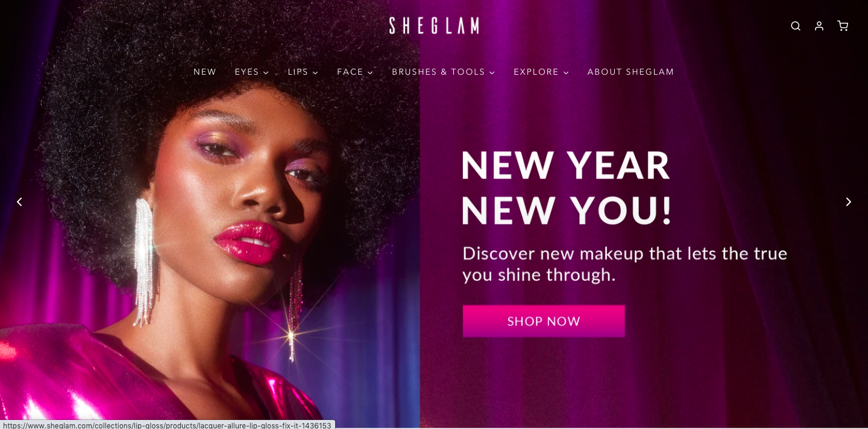
Task: Click the SHEGLAM logo
Action: (434, 25)
